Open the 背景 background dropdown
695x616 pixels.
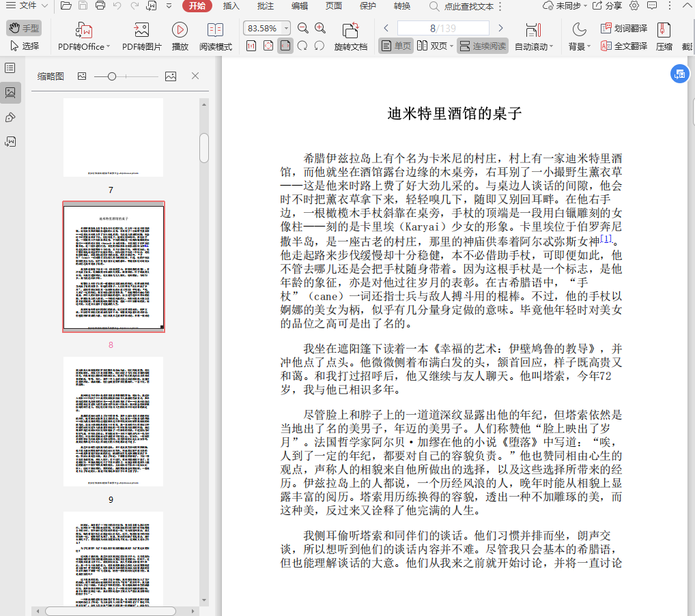coord(580,36)
